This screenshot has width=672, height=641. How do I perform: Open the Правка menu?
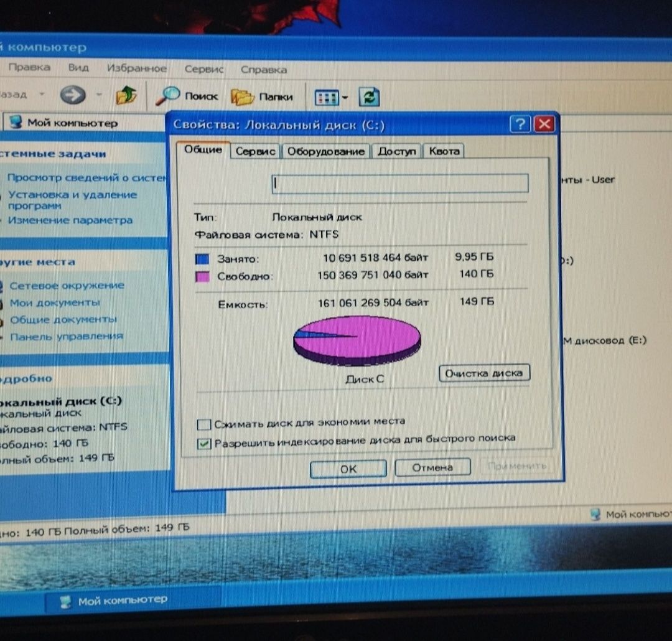[29, 67]
